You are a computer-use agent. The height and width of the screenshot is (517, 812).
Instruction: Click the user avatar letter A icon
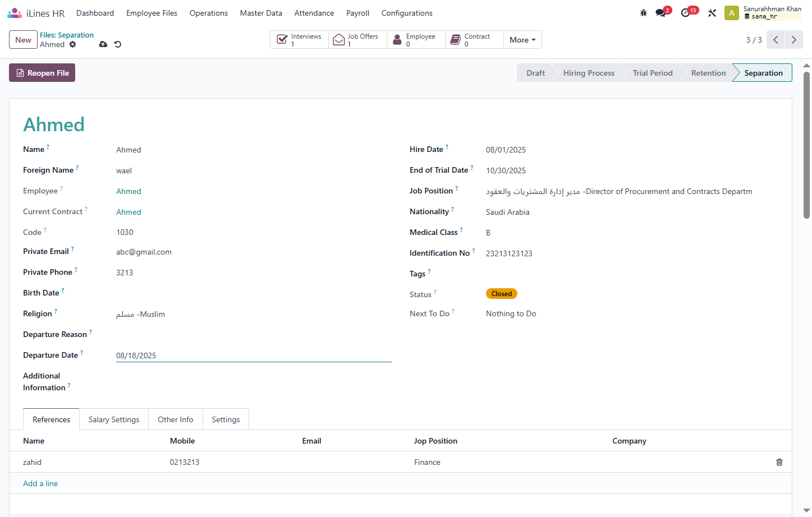coord(732,13)
